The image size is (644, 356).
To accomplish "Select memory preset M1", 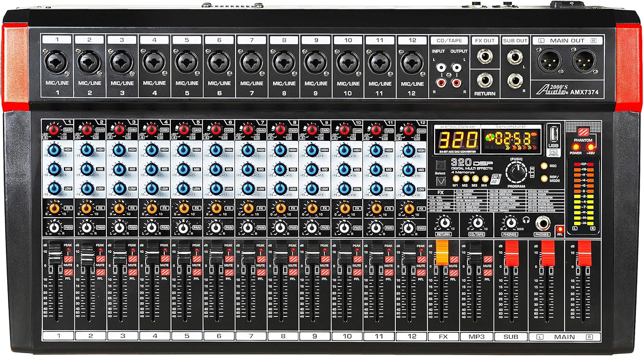I will [456, 178].
